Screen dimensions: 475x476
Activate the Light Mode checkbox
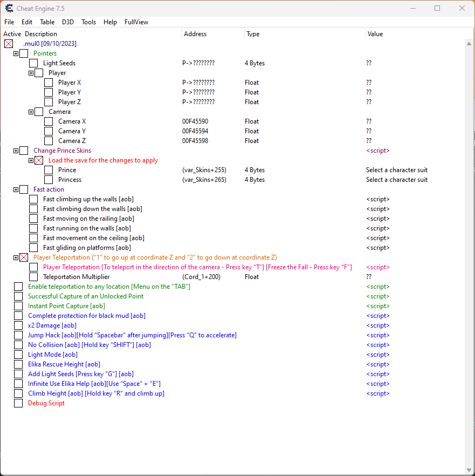click(18, 355)
